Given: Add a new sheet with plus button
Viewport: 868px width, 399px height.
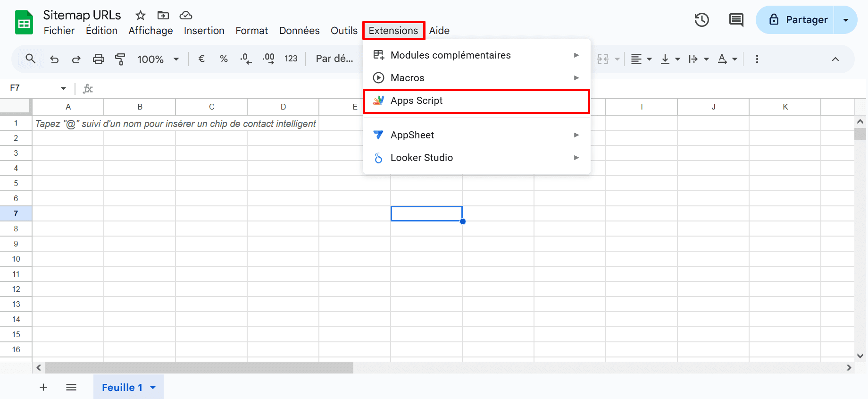Looking at the screenshot, I should coord(43,387).
